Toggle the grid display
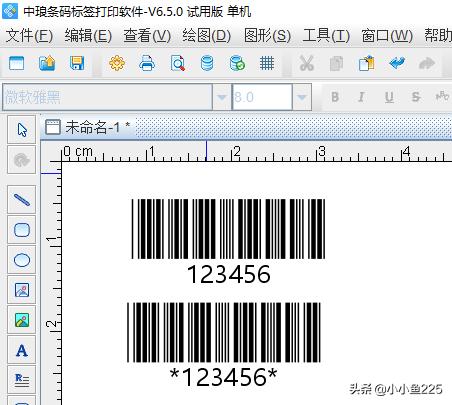452x405 pixels. [x=267, y=63]
